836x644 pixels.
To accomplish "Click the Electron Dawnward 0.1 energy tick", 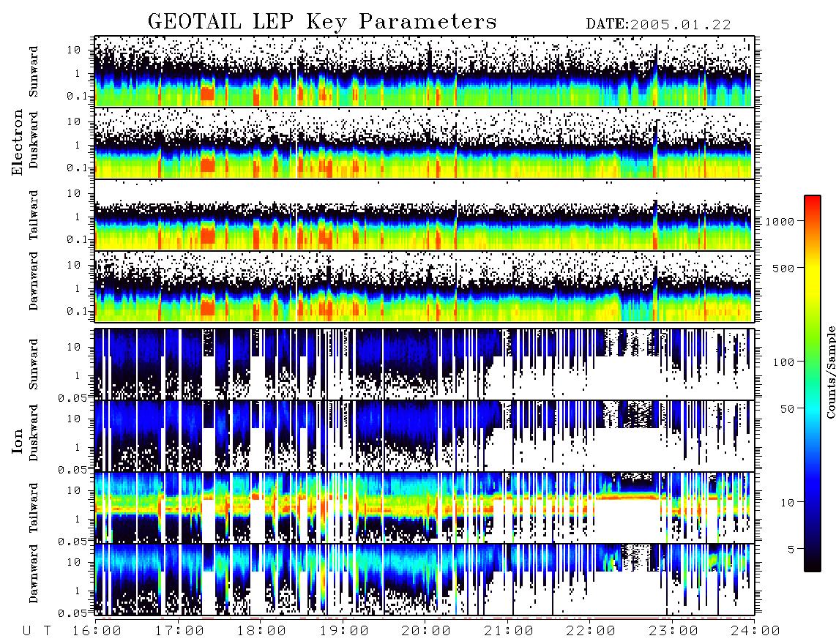I will [77, 311].
